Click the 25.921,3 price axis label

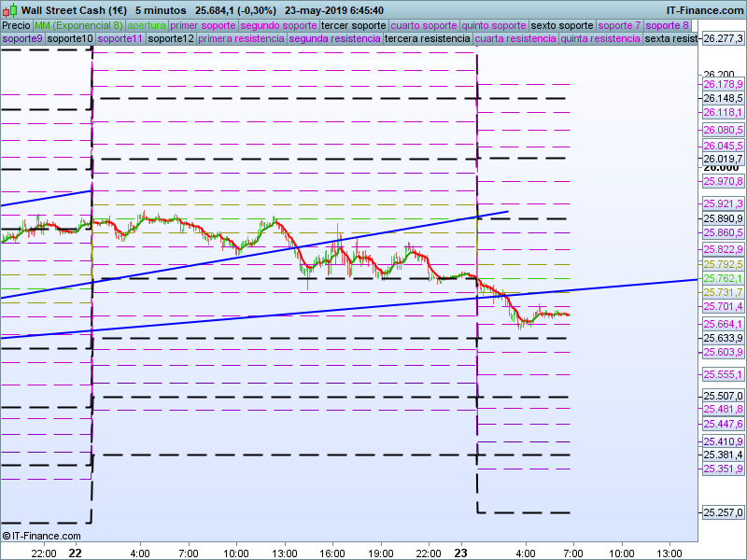click(723, 203)
